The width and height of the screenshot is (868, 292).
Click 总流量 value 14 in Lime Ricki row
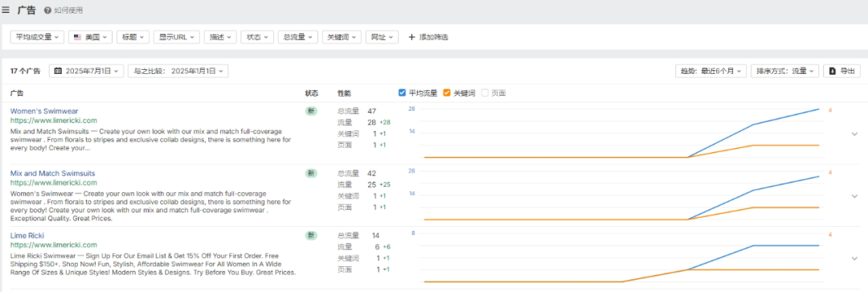pyautogui.click(x=375, y=236)
